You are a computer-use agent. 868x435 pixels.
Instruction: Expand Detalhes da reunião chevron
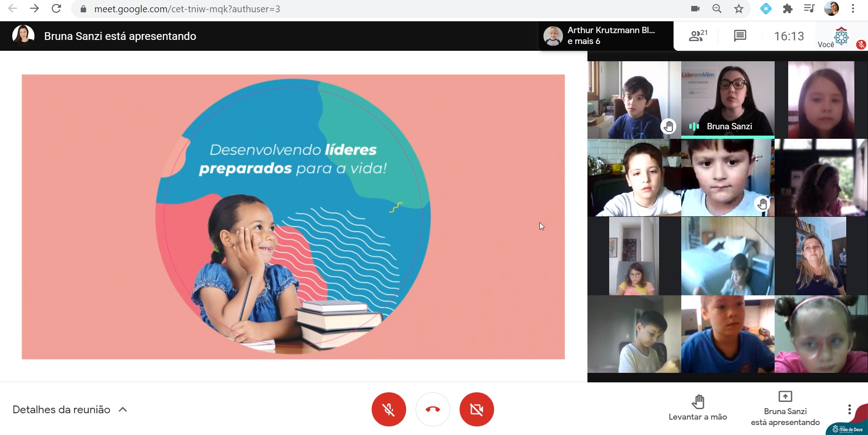click(x=123, y=410)
